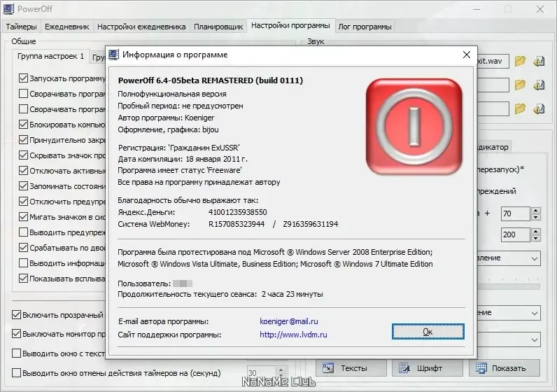Open the Настройки ежедневника tab
The width and height of the screenshot is (557, 392).
141,27
